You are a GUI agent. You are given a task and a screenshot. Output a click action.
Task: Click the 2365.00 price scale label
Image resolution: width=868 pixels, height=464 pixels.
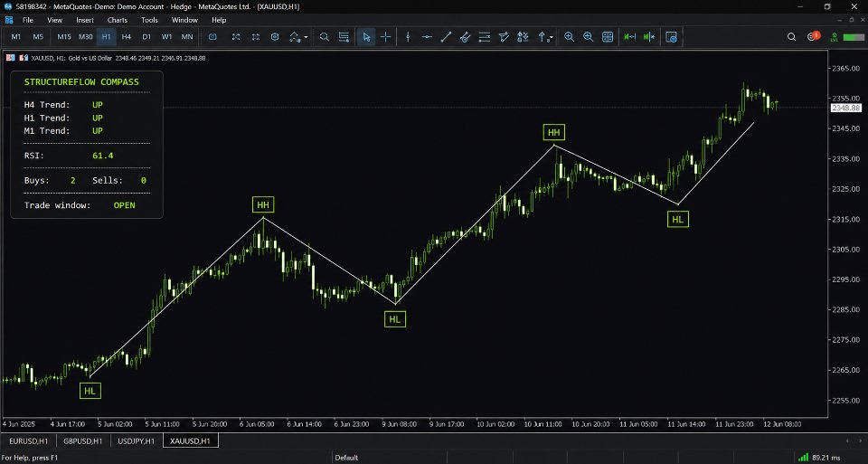point(846,68)
